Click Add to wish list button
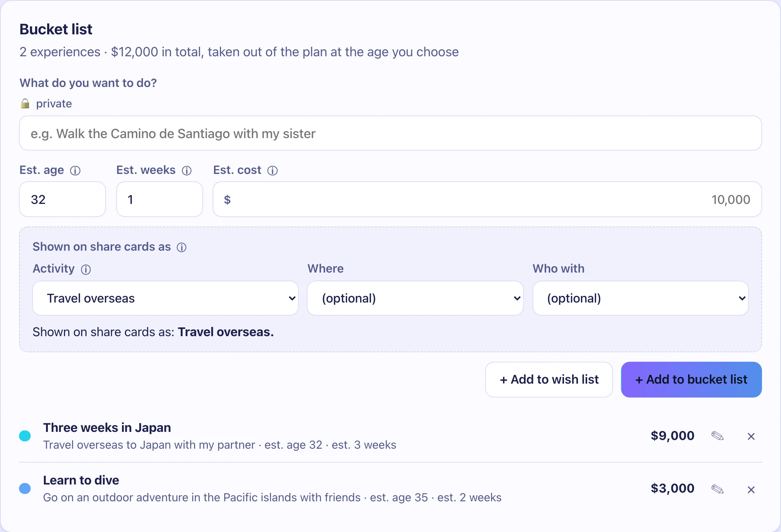Viewport: 781px width, 532px height. (549, 380)
